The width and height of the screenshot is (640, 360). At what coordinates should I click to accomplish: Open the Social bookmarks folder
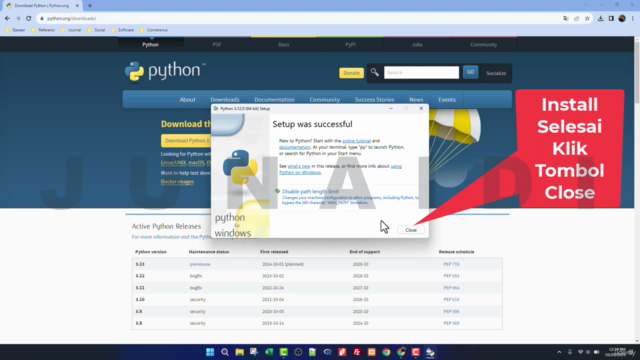[96, 30]
